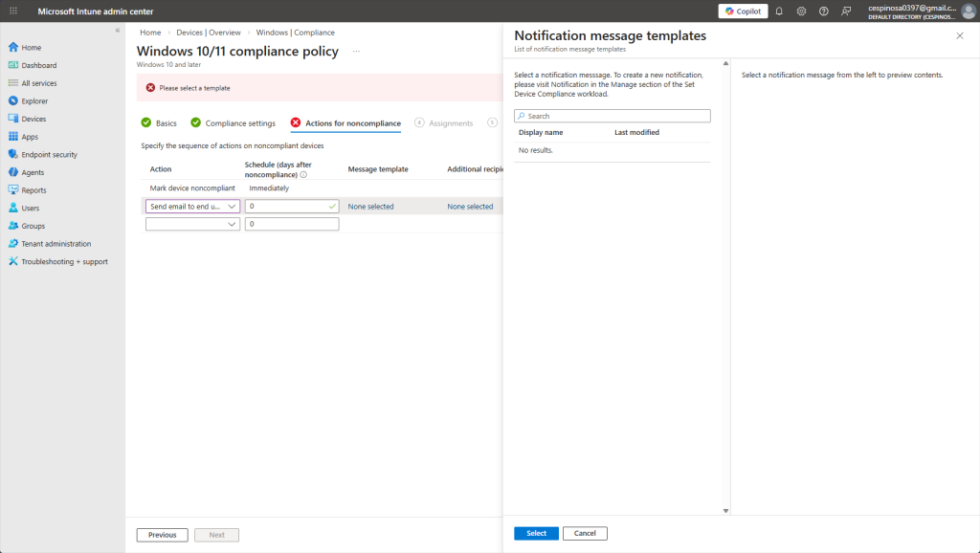The width and height of the screenshot is (980, 553).
Task: Open the help question mark icon
Action: (823, 11)
